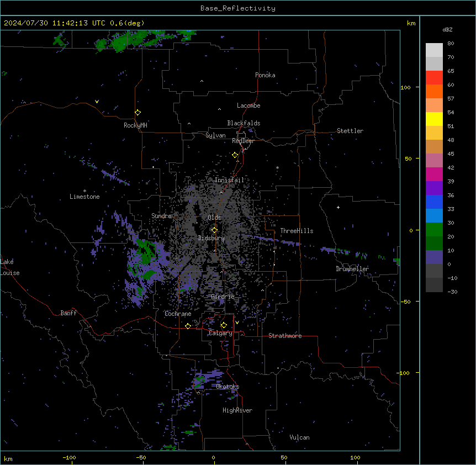Select the Stettler label
Screen dimensions: 476x465
pos(350,131)
